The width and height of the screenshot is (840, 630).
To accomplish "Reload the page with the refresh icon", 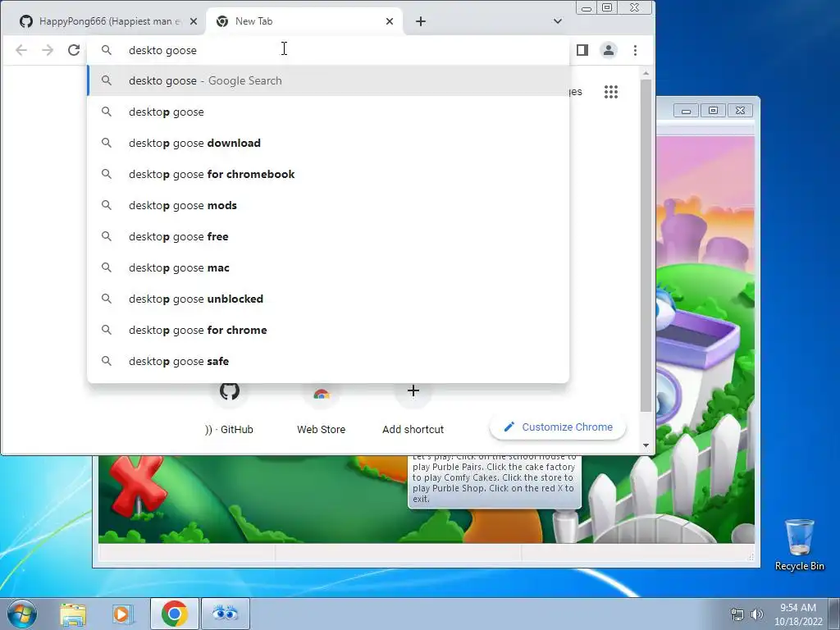I will 74,50.
